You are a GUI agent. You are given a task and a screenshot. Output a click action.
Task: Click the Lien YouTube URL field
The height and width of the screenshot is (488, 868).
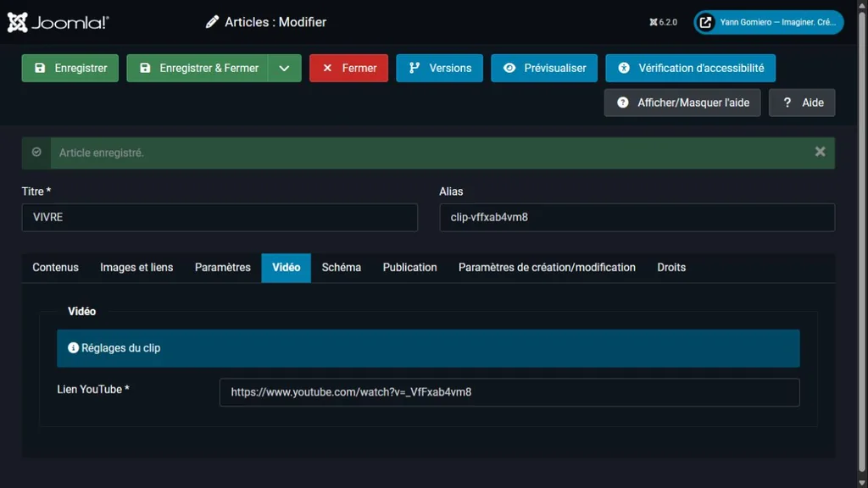tap(509, 392)
